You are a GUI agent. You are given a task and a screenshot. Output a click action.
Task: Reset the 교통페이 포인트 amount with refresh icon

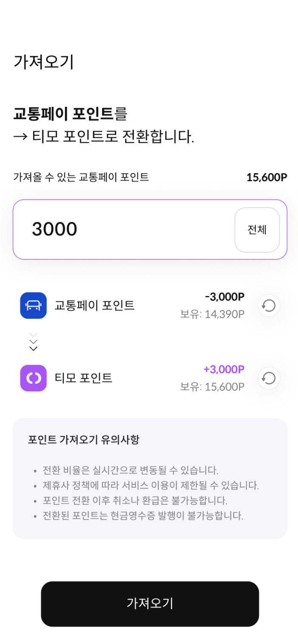click(269, 305)
